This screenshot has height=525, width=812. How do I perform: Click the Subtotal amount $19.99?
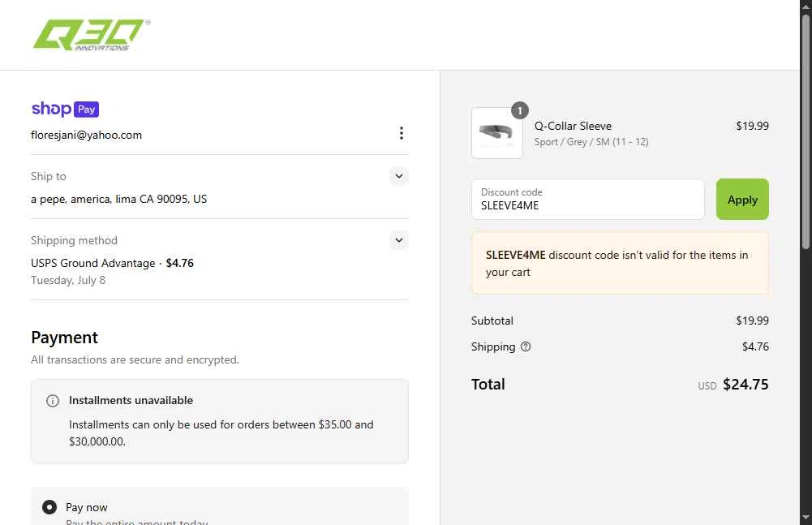click(x=753, y=321)
